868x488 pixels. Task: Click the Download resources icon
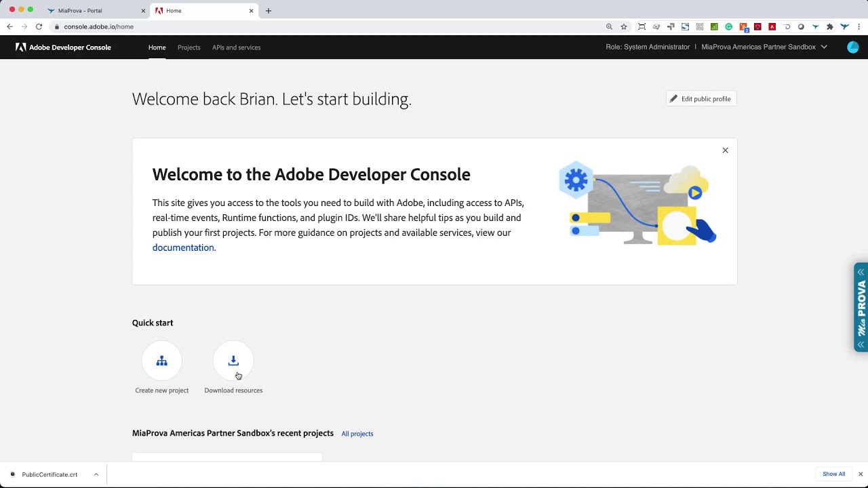tap(233, 361)
